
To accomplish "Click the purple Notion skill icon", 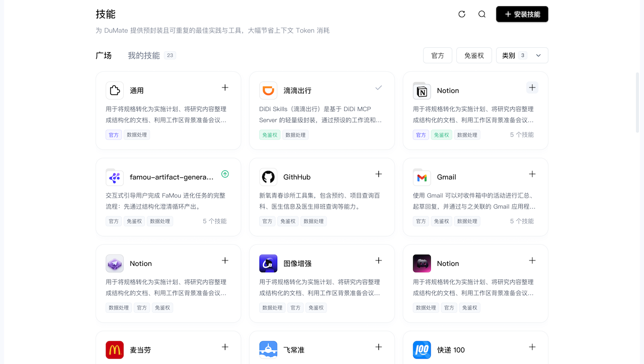I will click(x=115, y=263).
